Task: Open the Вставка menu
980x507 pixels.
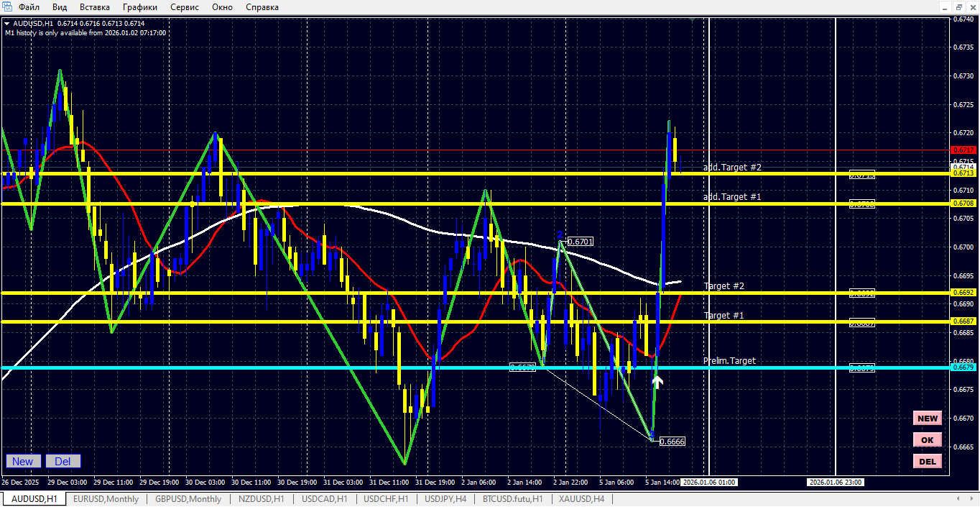Action: [x=95, y=7]
